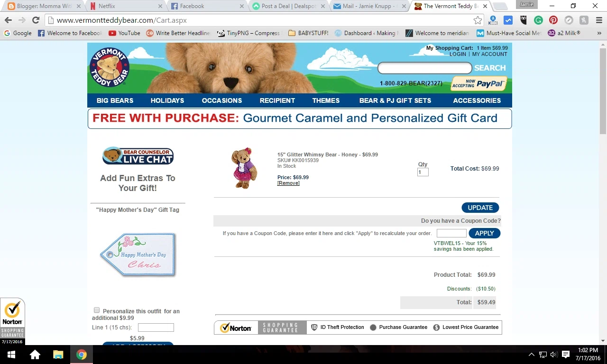
Task: Click the Glitter Whimsy Bear thumbnail
Action: point(244,168)
